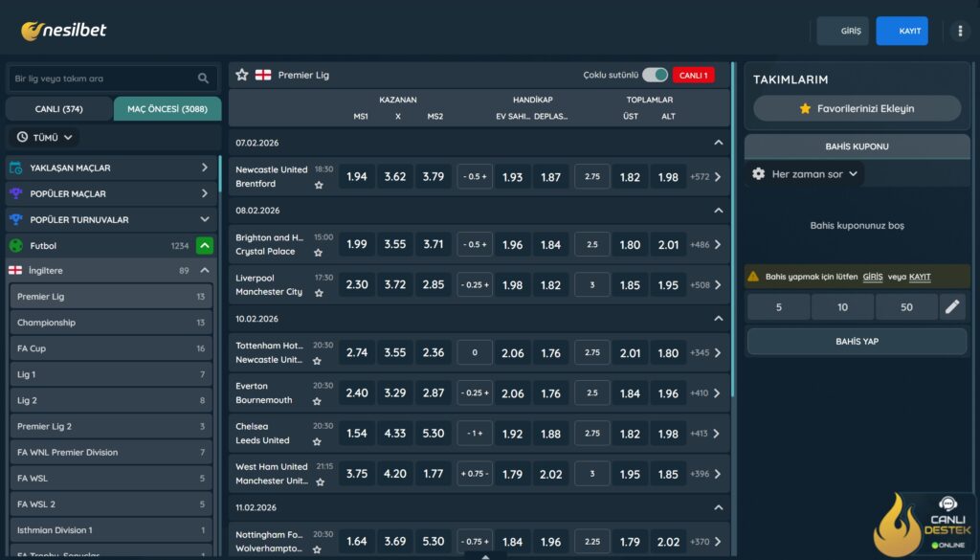This screenshot has width=980, height=560.
Task: Click the nesilbet logo
Action: point(64,31)
